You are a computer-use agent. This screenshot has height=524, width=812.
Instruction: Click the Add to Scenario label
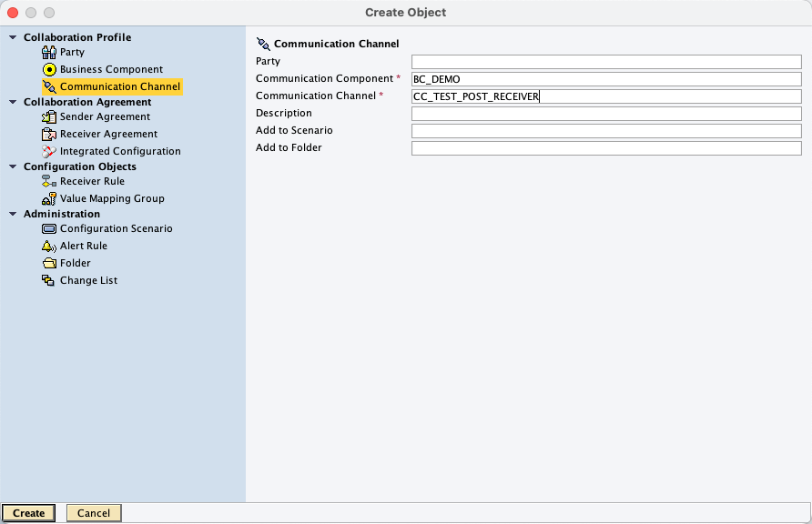pyautogui.click(x=294, y=130)
